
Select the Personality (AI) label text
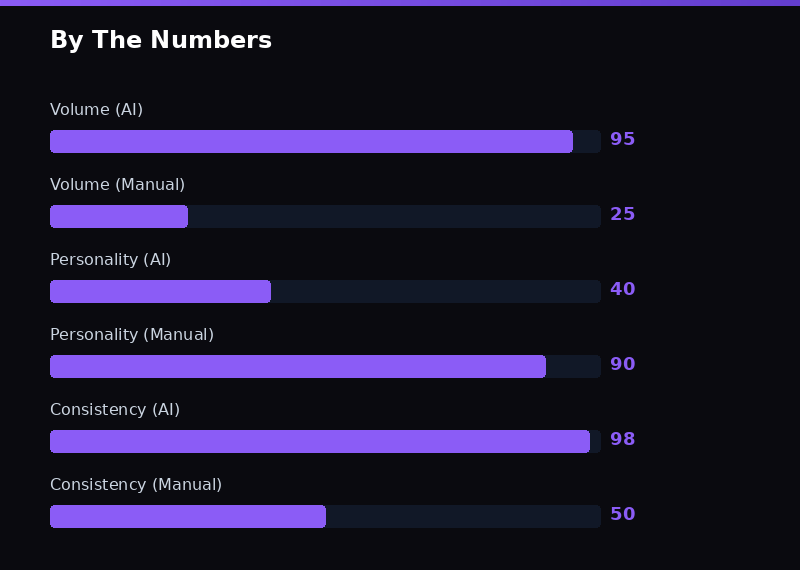(110, 260)
